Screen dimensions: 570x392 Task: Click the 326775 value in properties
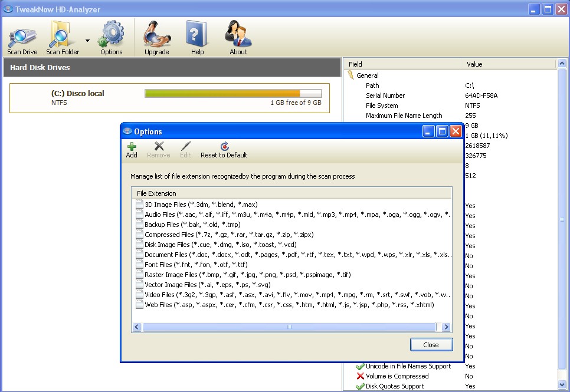click(476, 156)
